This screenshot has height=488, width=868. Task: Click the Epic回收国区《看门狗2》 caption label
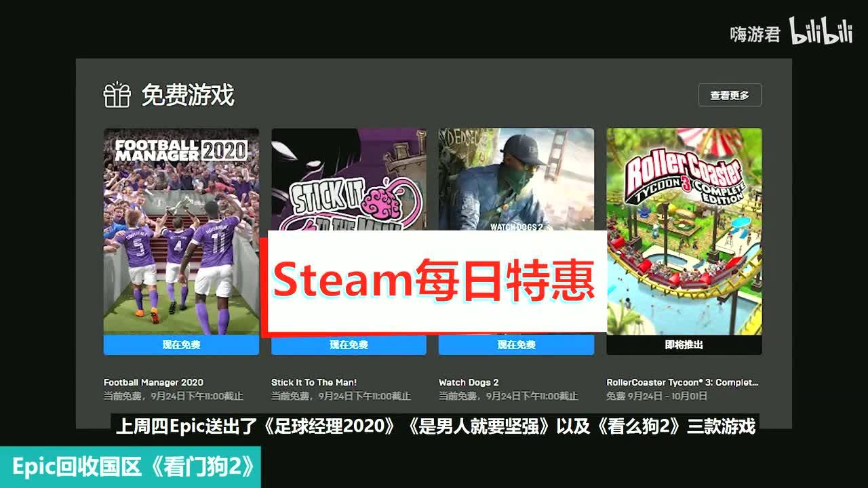130,467
